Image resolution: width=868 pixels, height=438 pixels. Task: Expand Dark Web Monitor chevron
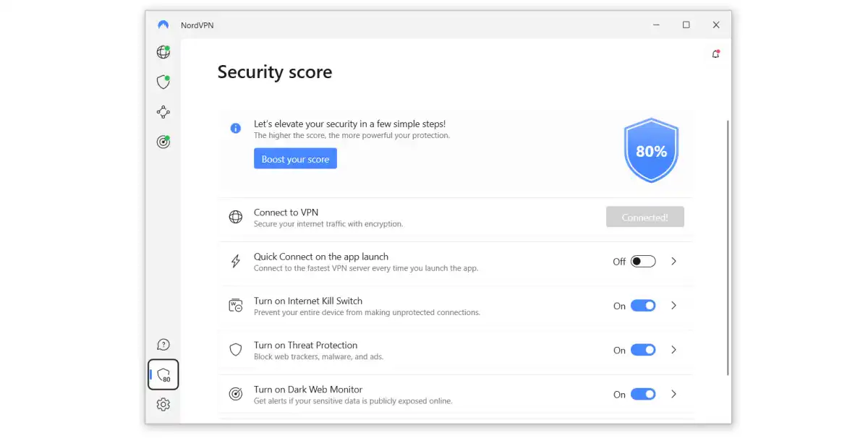(x=673, y=394)
